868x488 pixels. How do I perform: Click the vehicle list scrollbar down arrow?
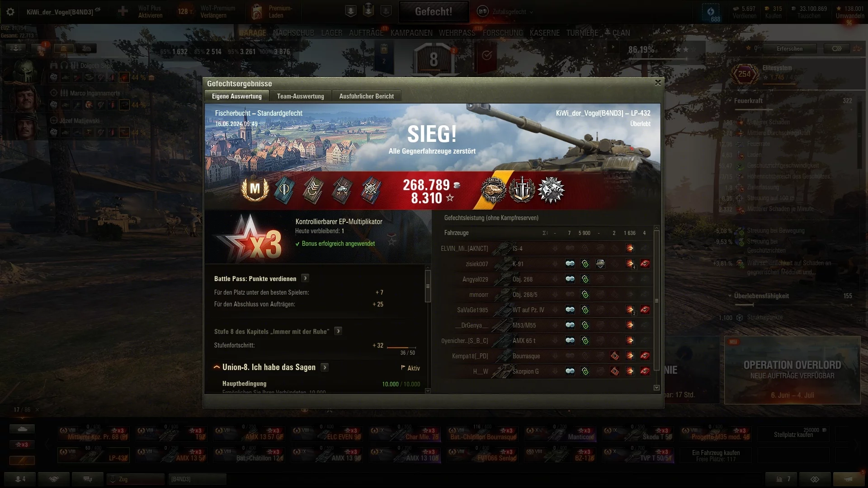click(656, 388)
